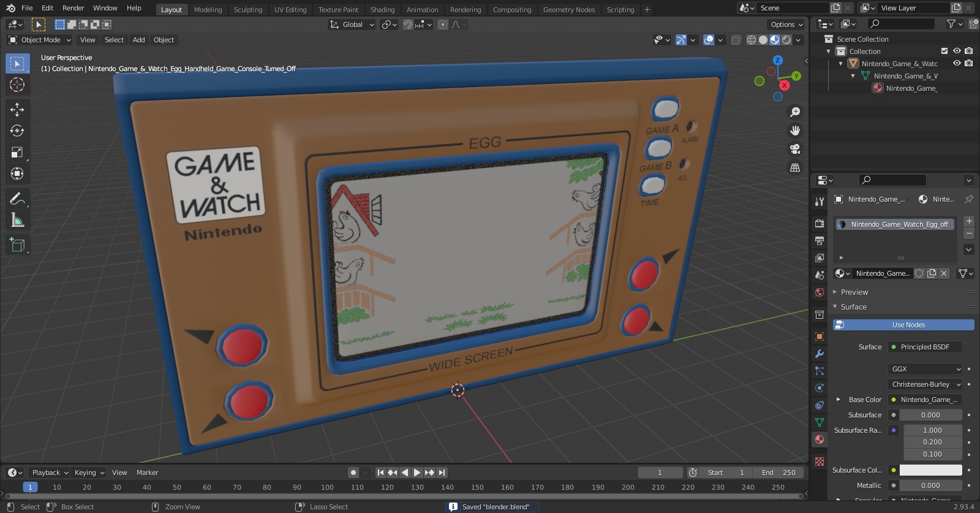Toggle proportional editing in header
This screenshot has height=513, width=980.
[x=443, y=25]
